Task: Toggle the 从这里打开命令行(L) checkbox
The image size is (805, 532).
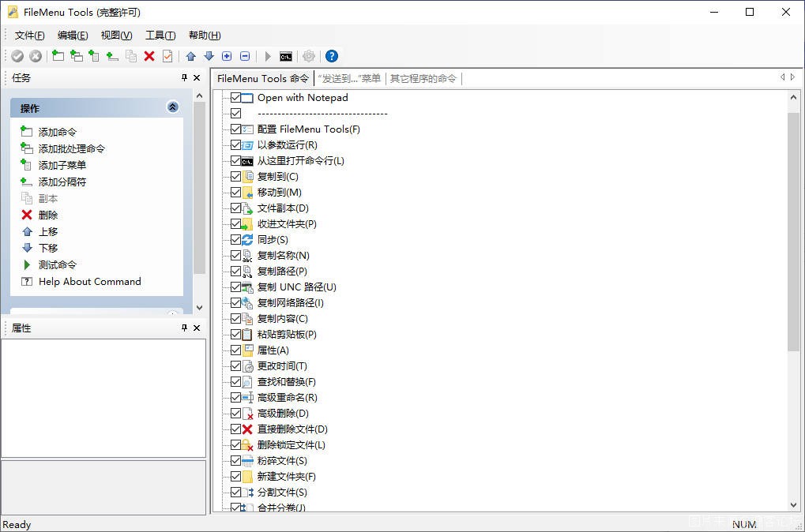Action: (235, 161)
